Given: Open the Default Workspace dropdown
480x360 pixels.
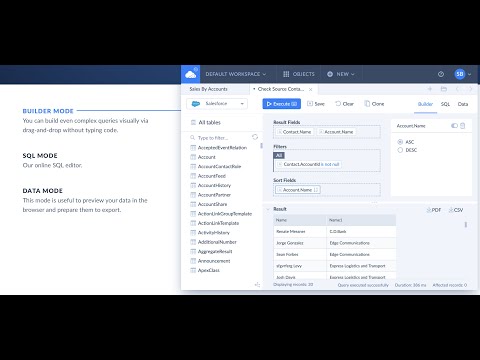Looking at the screenshot, I should (x=236, y=74).
